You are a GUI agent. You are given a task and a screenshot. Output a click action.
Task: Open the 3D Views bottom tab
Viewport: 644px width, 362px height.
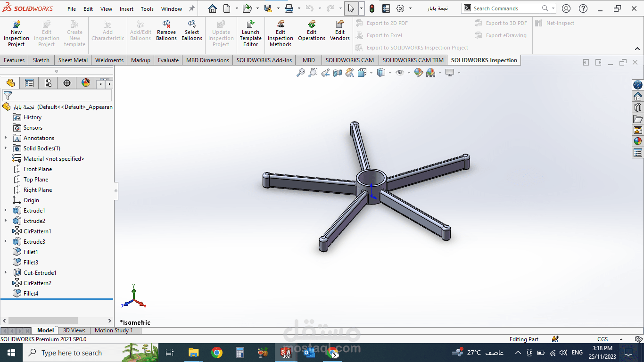[x=74, y=330]
